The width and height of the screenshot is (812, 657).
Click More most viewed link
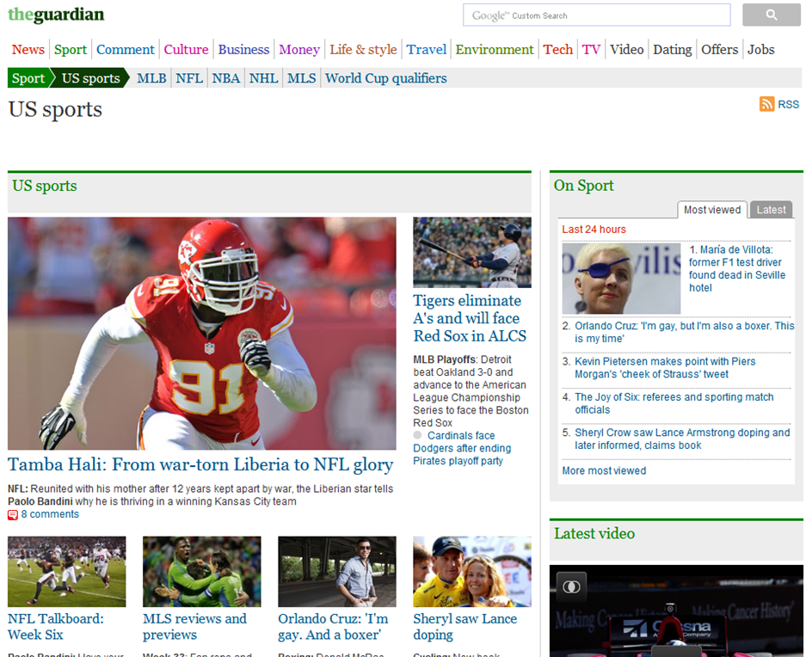pyautogui.click(x=604, y=470)
